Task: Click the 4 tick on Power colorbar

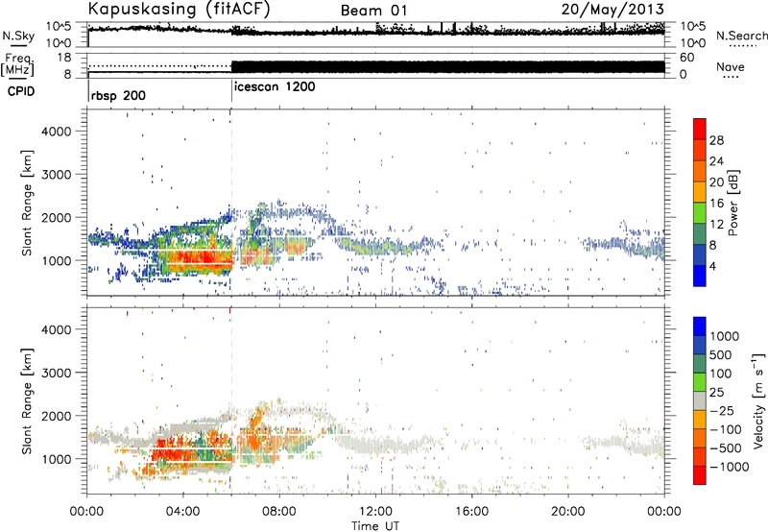Action: [712, 266]
